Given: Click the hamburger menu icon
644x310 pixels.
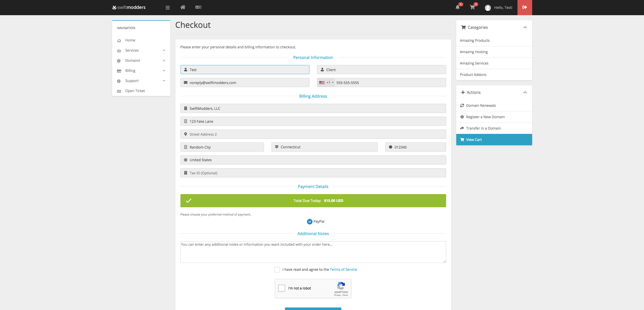Looking at the screenshot, I should tap(168, 8).
